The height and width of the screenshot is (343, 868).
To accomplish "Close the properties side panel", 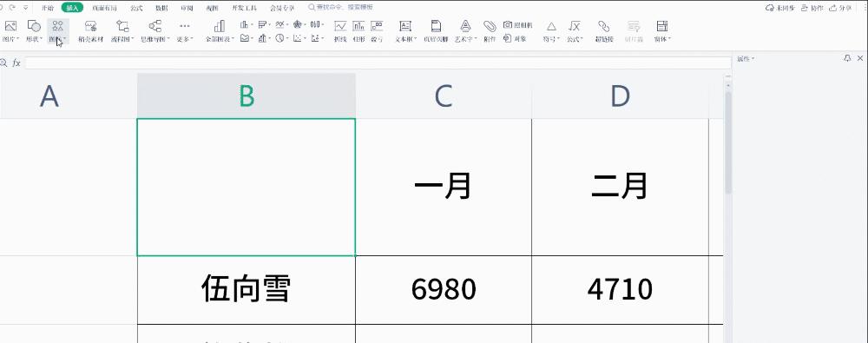I will (860, 58).
